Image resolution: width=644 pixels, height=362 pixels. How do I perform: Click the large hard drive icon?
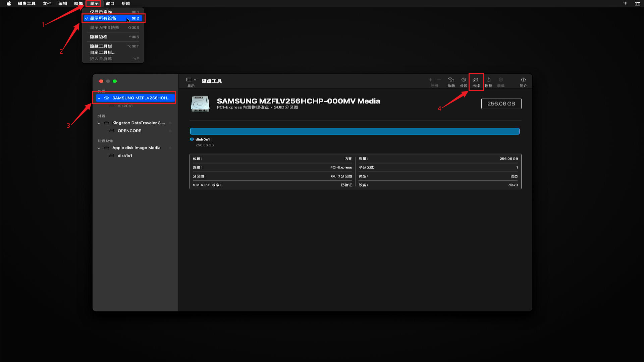point(200,104)
